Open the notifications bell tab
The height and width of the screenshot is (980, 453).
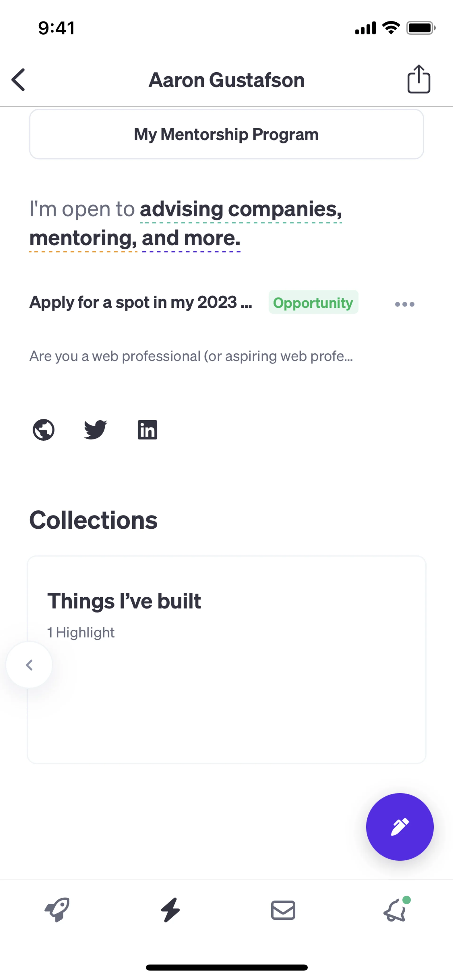(395, 910)
